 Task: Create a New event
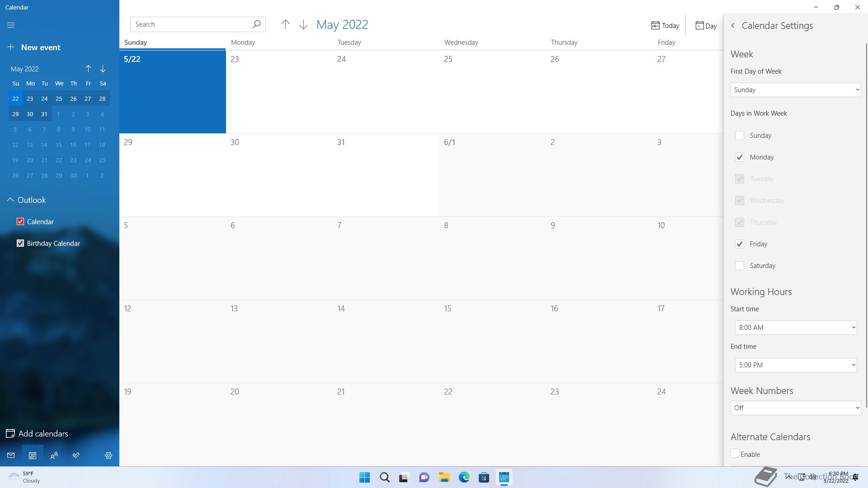pyautogui.click(x=34, y=47)
